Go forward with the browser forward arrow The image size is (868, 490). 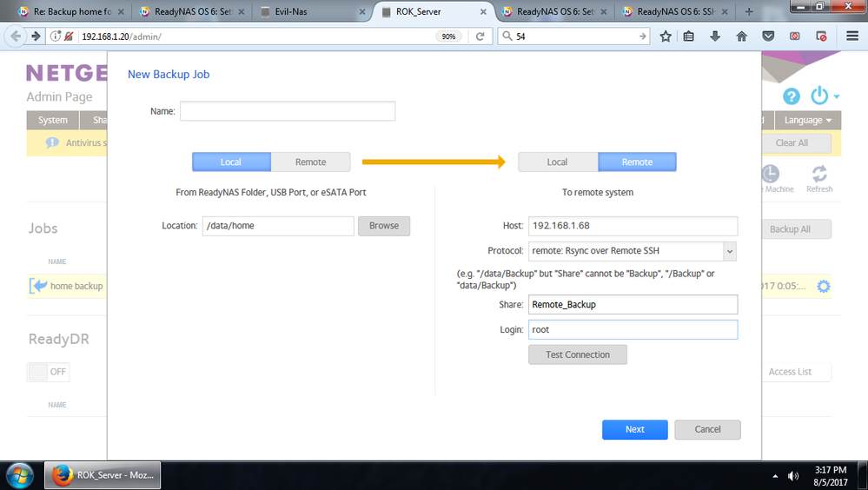(x=36, y=36)
